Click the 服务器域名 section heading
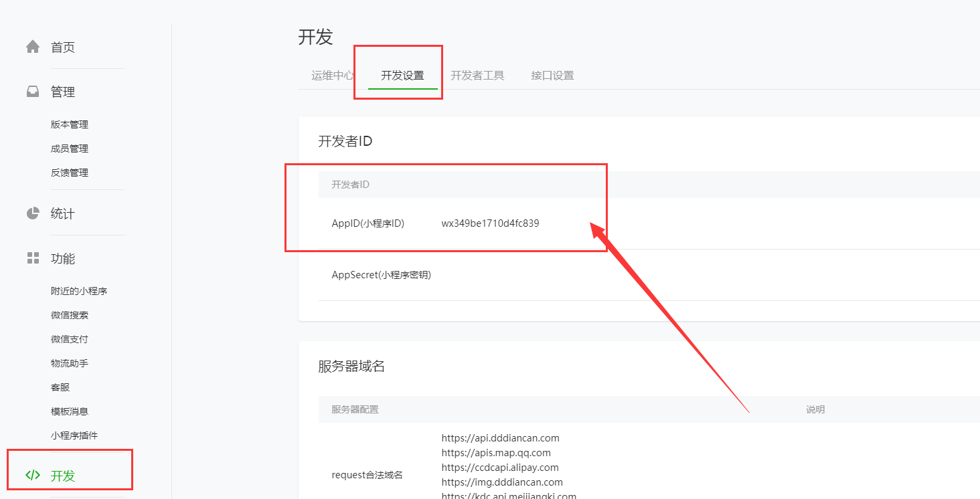Image resolution: width=980 pixels, height=499 pixels. coord(351,366)
